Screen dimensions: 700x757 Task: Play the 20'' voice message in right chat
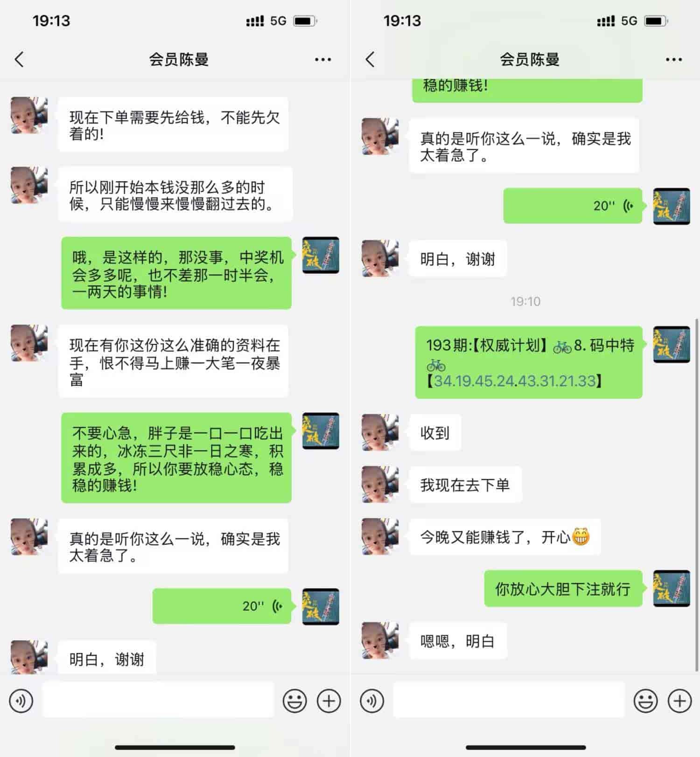point(574,206)
